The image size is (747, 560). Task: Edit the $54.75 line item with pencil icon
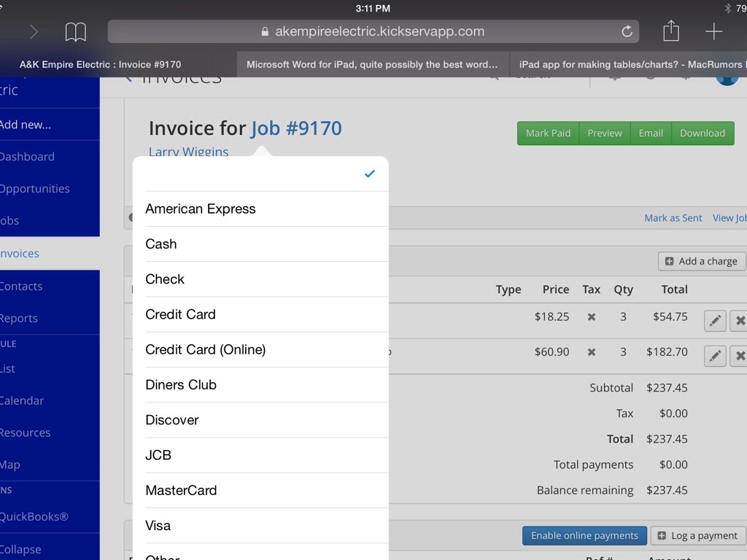click(x=715, y=320)
